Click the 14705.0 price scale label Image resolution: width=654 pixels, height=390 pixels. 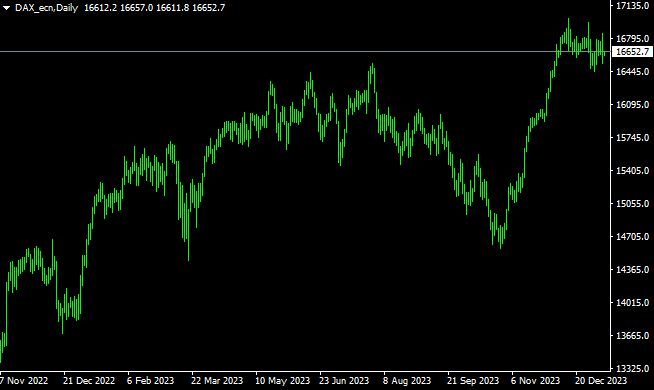point(632,237)
